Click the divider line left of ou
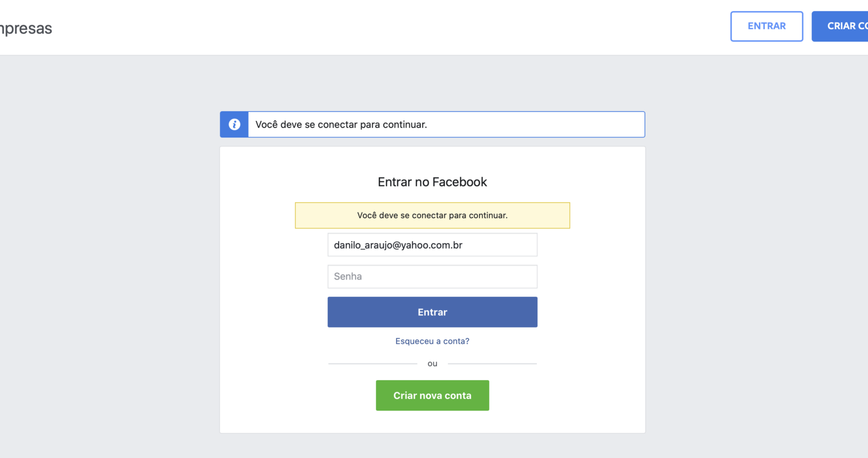 [373, 364]
